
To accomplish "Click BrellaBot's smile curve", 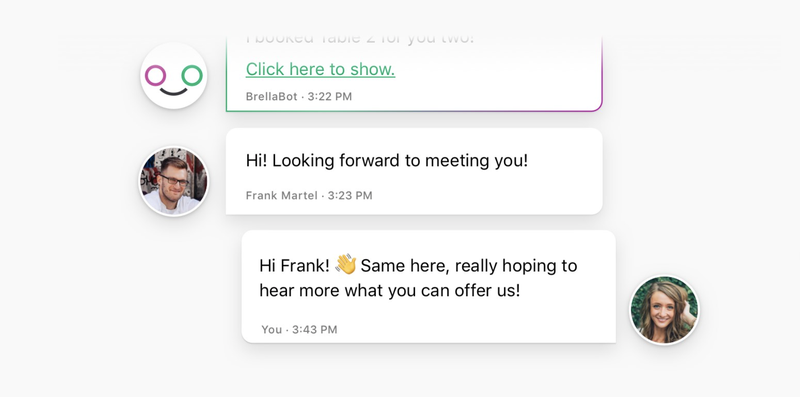I will pyautogui.click(x=173, y=91).
